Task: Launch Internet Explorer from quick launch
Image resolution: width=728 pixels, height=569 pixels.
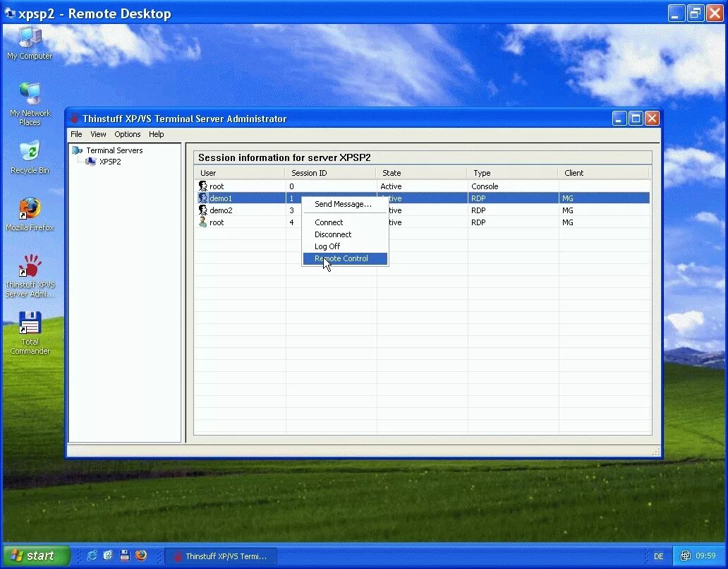Action: coord(92,556)
